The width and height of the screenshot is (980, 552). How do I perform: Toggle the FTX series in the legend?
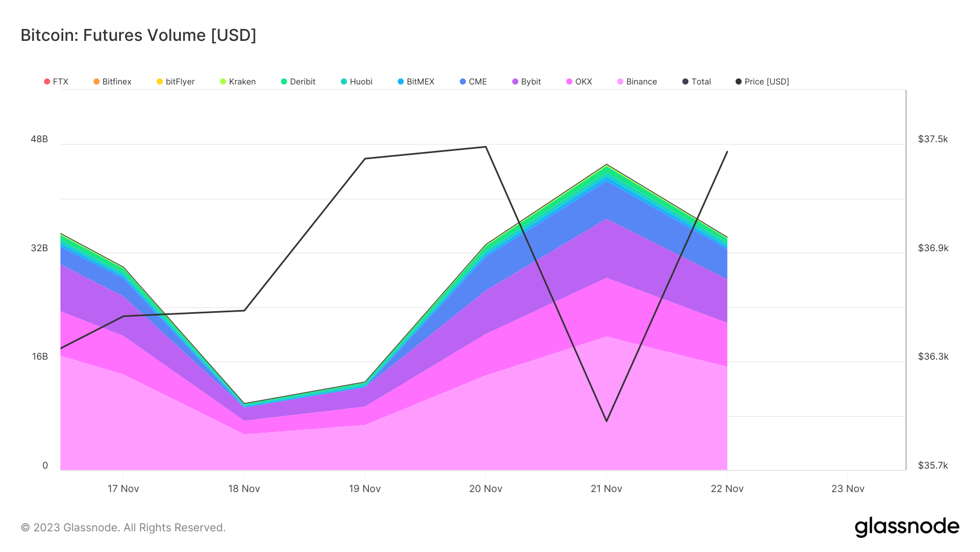click(x=56, y=82)
